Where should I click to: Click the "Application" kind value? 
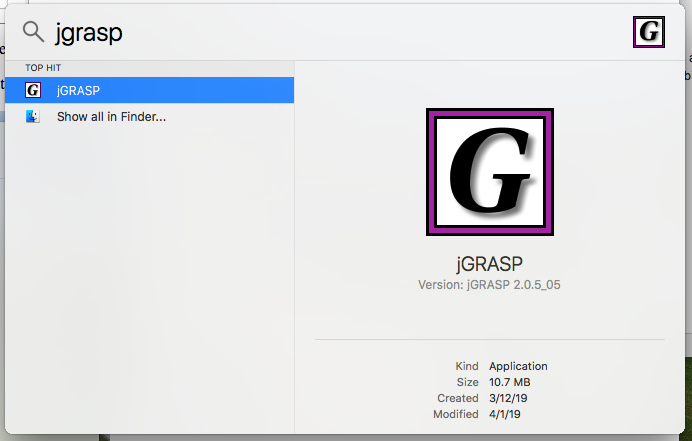[x=518, y=366]
